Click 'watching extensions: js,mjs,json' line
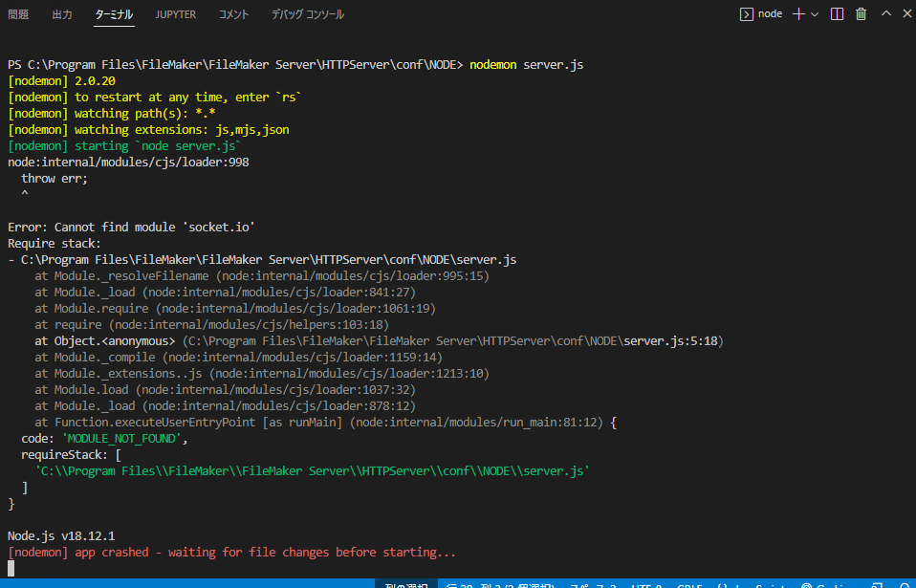The image size is (916, 588). coord(148,130)
